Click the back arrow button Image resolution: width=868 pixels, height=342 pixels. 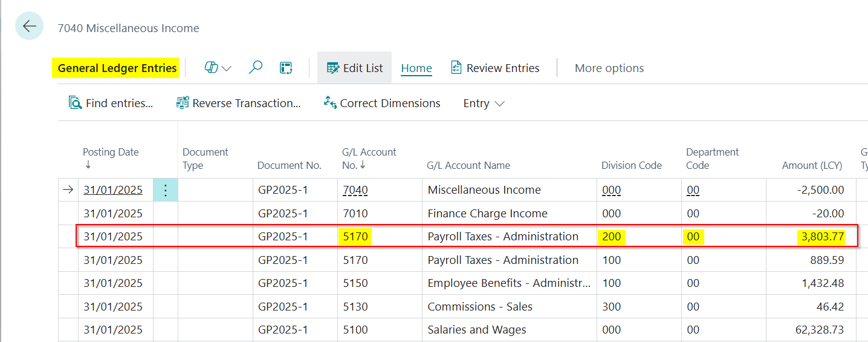(x=29, y=26)
